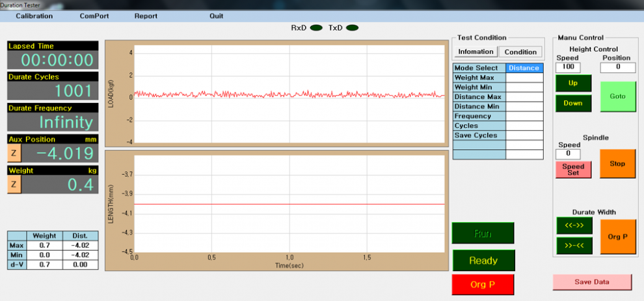Click the Weight Min value field
The width and height of the screenshot is (644, 301).
[x=524, y=87]
